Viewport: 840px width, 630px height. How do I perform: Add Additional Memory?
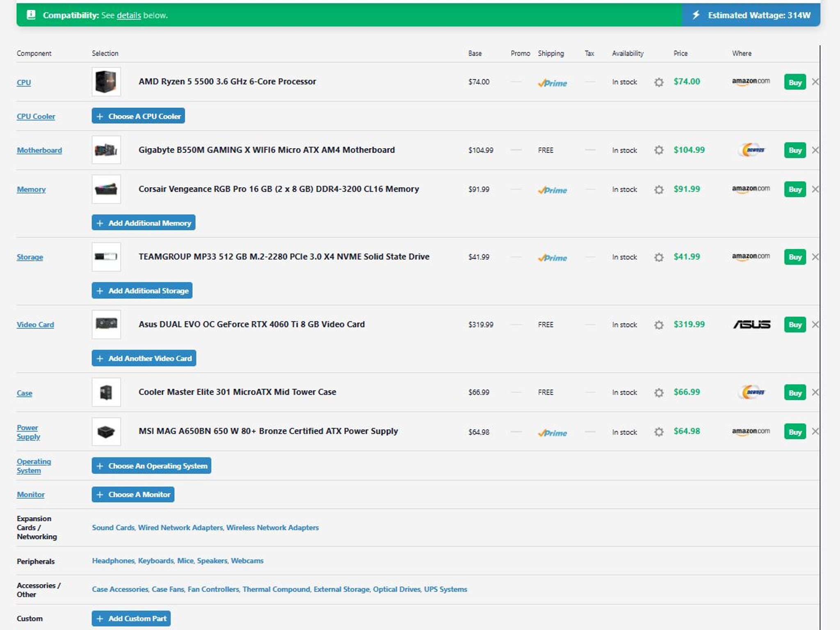tap(144, 223)
